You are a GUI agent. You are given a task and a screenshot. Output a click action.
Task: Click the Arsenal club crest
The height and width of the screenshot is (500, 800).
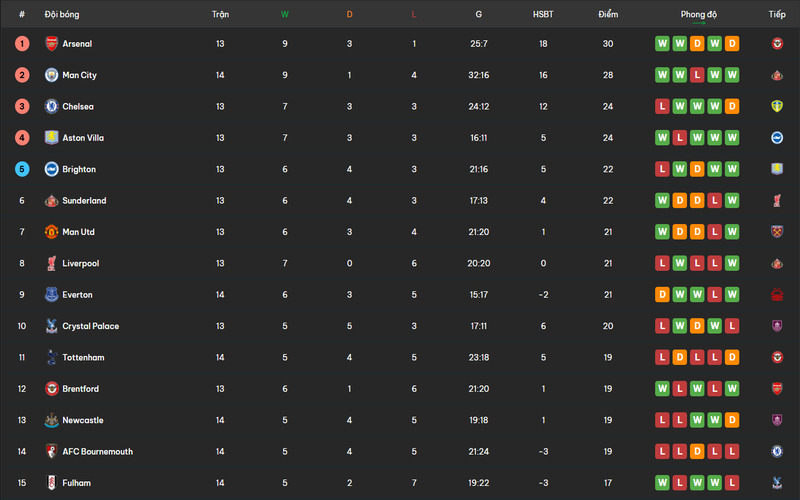coord(51,44)
